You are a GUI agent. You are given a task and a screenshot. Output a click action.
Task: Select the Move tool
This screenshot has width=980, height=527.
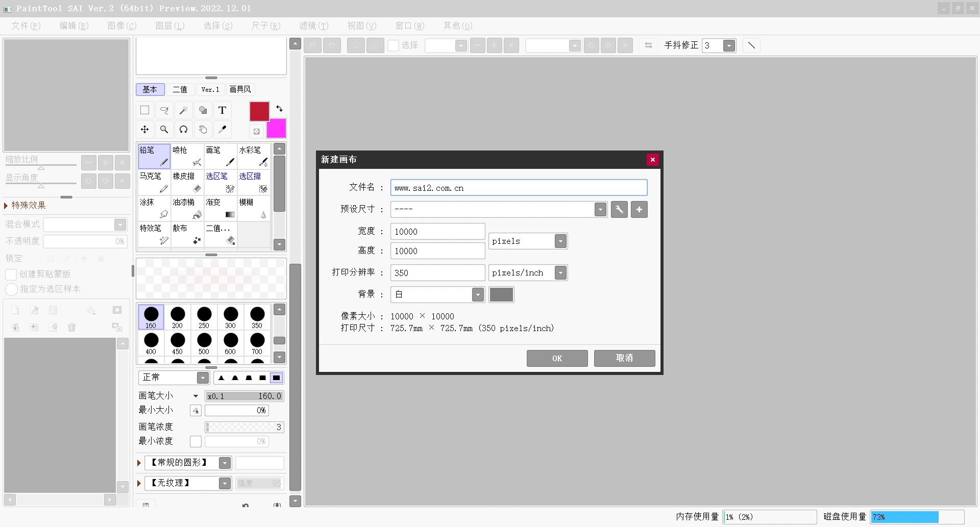pos(145,130)
